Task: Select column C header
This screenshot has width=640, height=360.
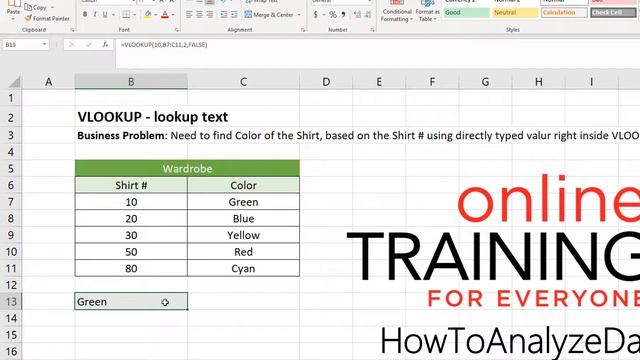Action: coord(243,82)
